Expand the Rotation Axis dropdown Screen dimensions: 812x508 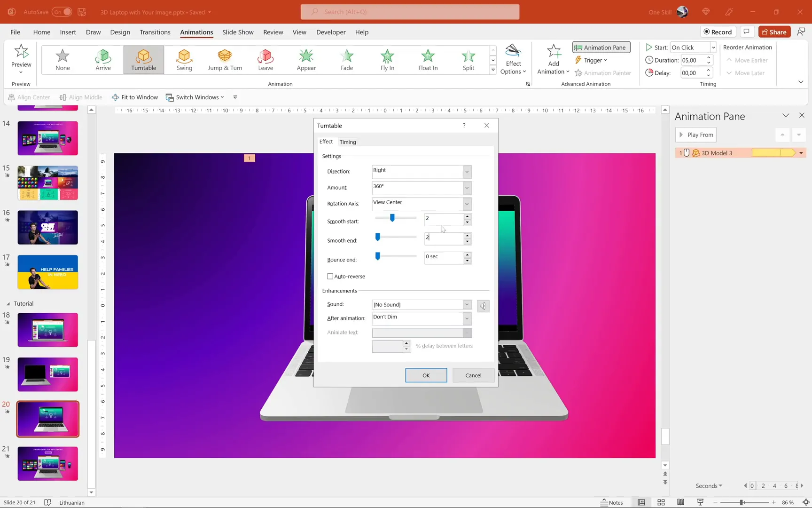[467, 204]
